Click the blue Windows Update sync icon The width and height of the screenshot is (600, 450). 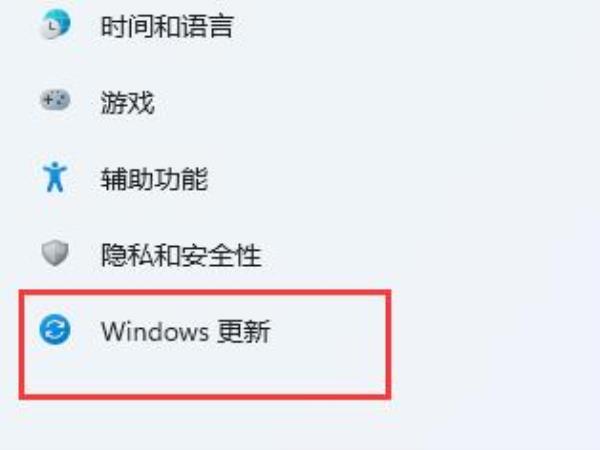point(55,330)
